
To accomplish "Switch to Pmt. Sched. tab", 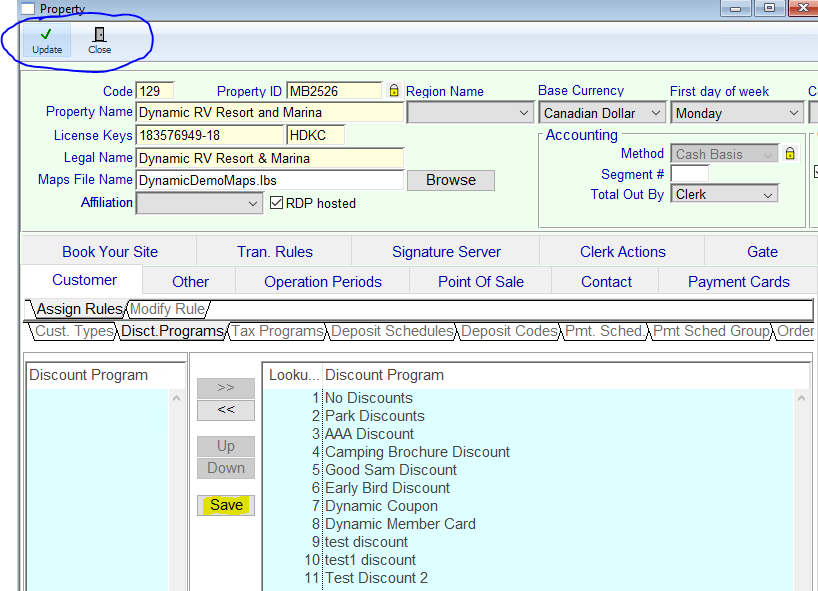I will click(604, 331).
